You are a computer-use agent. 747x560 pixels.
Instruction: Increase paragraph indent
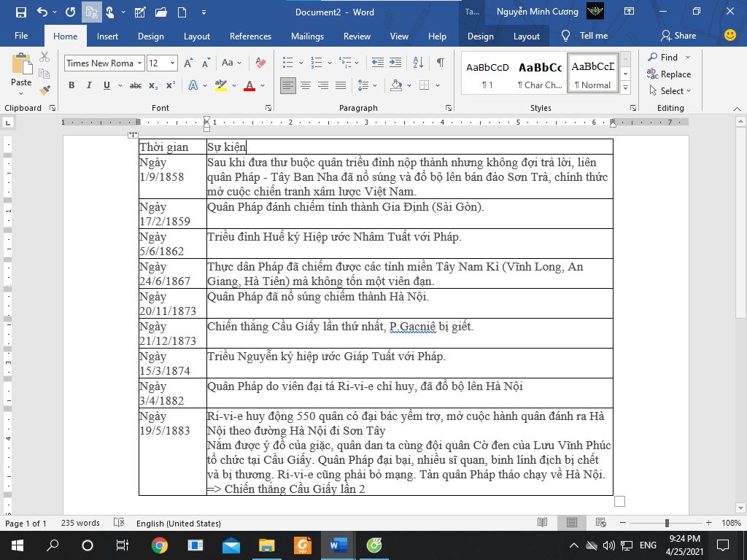[395, 63]
